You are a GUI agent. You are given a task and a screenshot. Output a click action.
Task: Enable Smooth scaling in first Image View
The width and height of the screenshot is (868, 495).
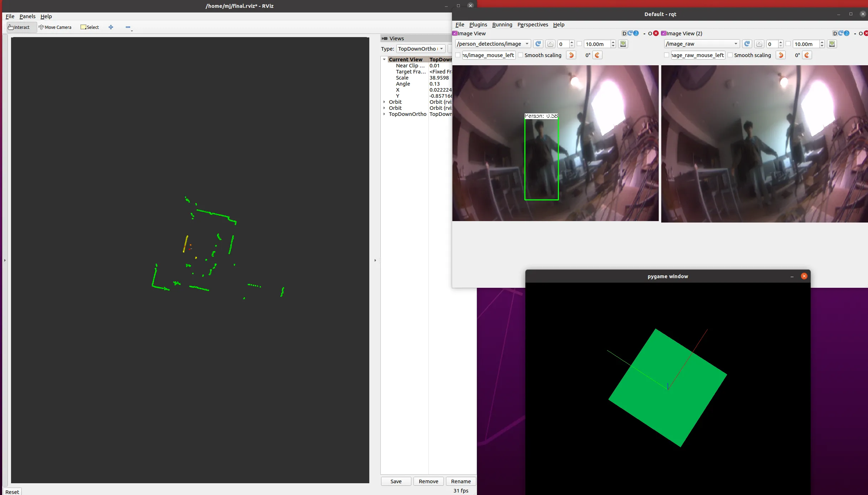tap(521, 55)
